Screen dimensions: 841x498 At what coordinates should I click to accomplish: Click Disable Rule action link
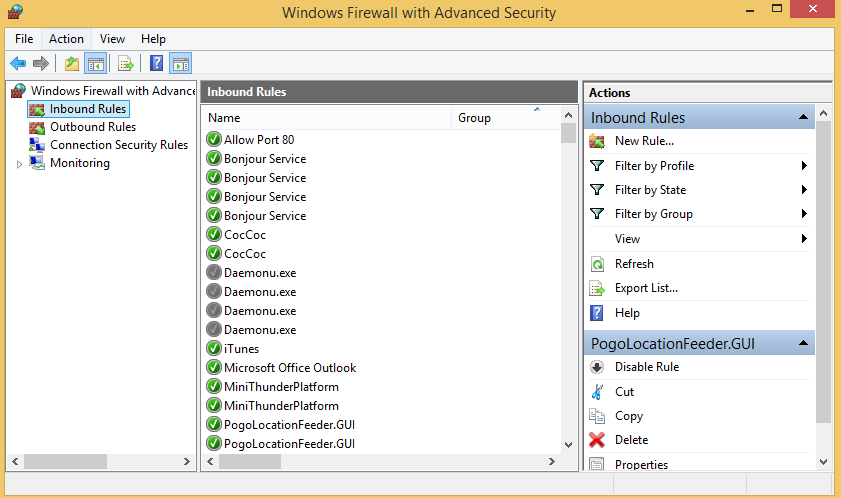(647, 367)
